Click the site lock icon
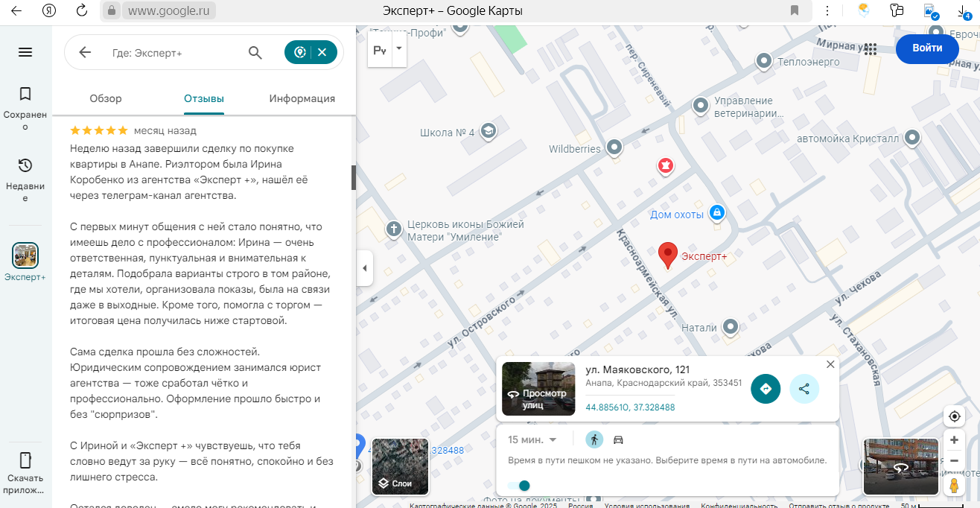Screen dimensions: 980x508 click(x=111, y=10)
